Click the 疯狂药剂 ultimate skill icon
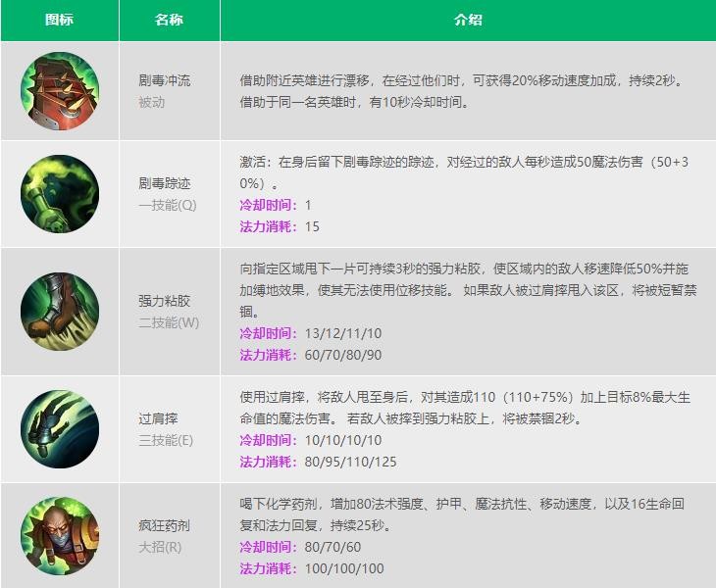 point(60,536)
